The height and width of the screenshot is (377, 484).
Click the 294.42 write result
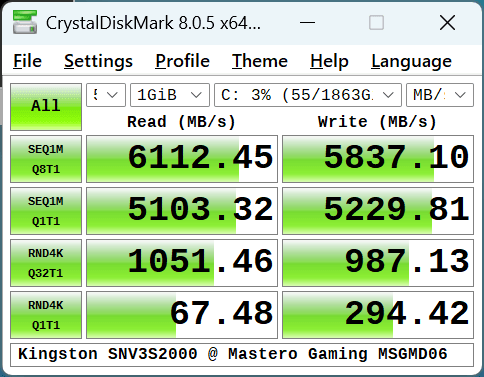coord(378,315)
